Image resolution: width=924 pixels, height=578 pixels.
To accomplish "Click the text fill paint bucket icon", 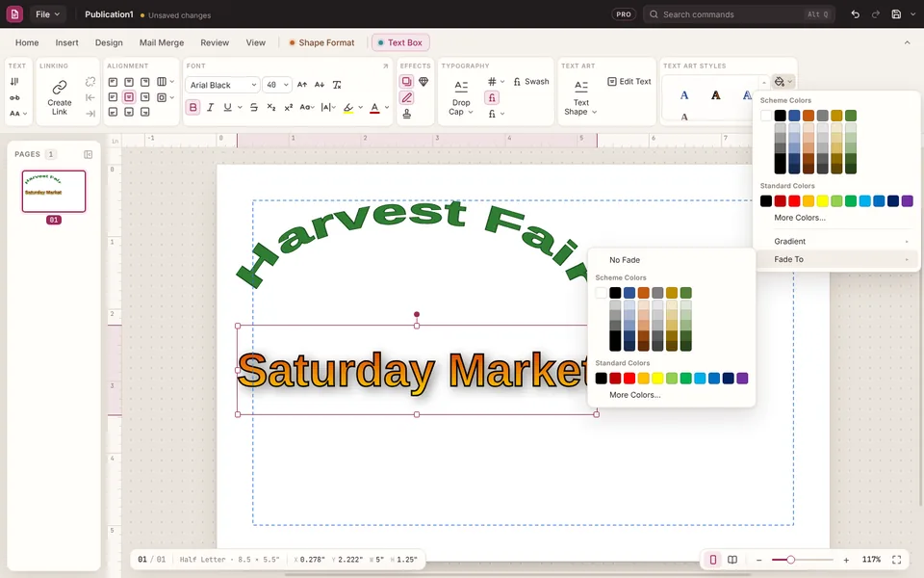I will click(780, 82).
